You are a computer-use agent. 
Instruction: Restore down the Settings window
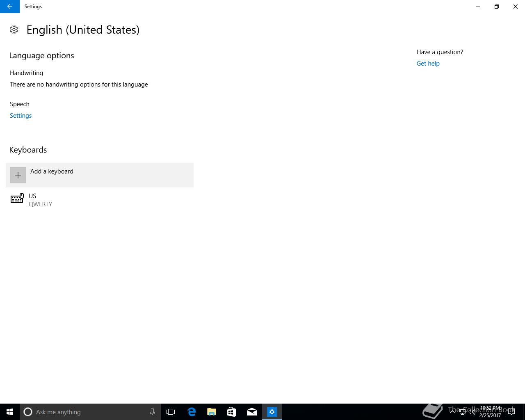pyautogui.click(x=497, y=7)
